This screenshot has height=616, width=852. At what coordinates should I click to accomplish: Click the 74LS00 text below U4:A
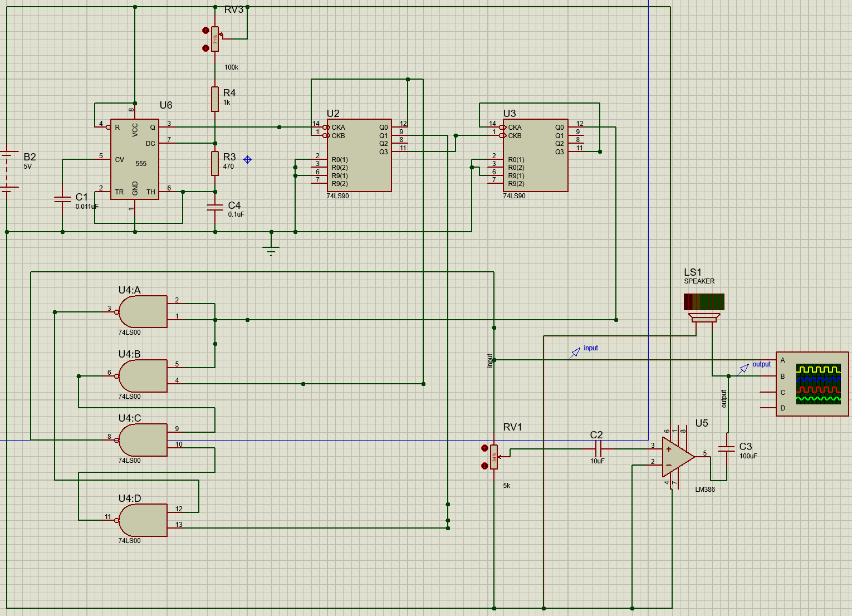(129, 333)
